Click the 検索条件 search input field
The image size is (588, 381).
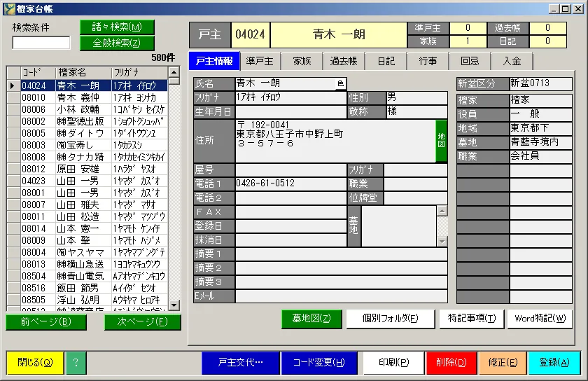41,43
